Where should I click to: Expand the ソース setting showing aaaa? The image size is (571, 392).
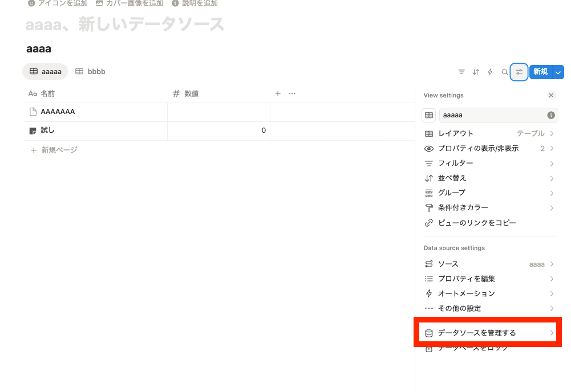tap(489, 264)
